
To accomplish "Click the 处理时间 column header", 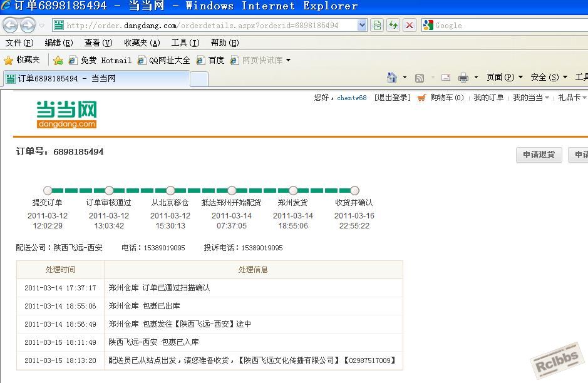I will click(x=60, y=270).
